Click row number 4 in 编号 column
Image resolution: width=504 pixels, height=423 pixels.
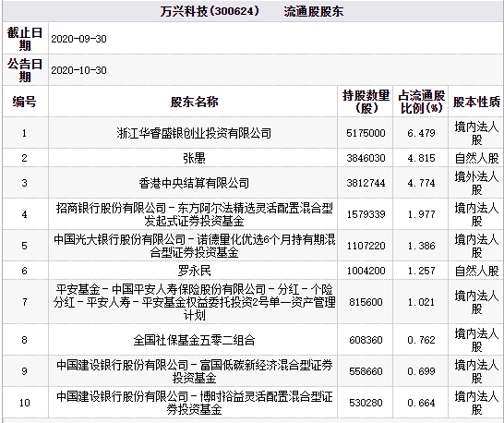coord(24,214)
